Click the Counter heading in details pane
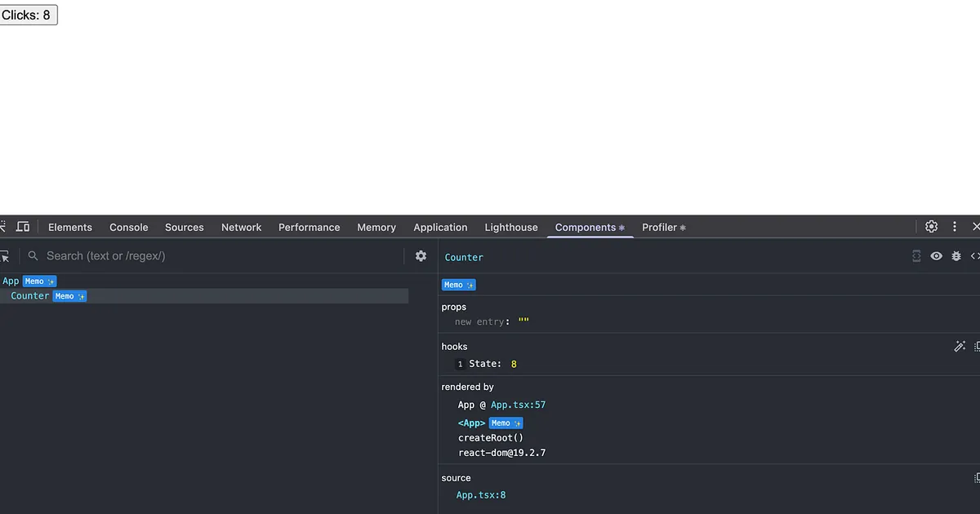This screenshot has width=980, height=514. click(464, 257)
